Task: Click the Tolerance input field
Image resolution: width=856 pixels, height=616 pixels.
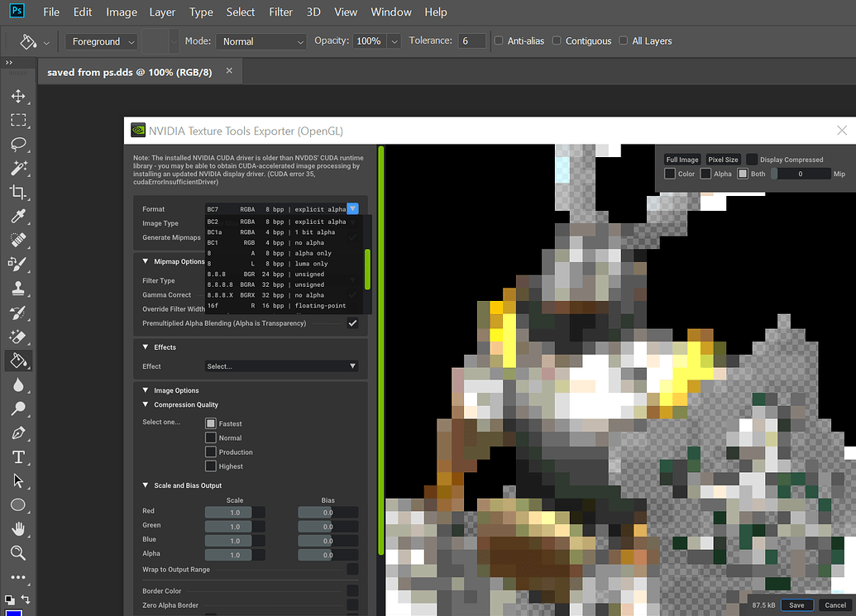Action: tap(471, 40)
